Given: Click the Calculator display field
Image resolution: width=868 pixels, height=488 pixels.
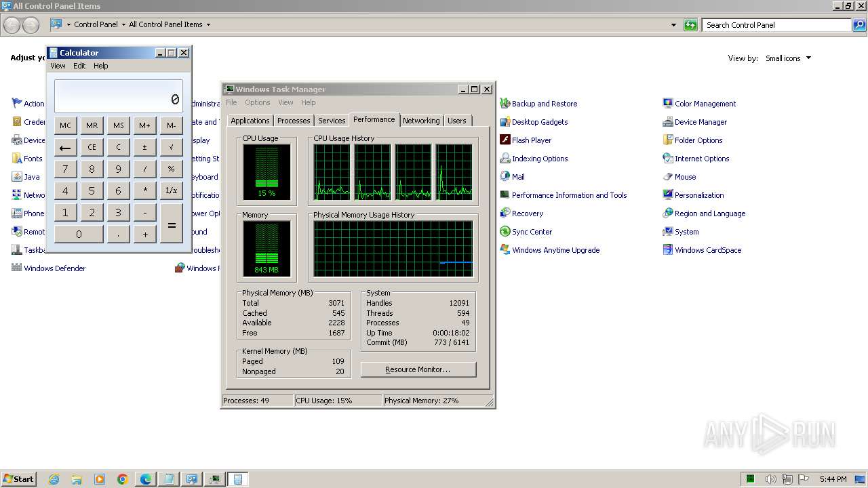Looking at the screenshot, I should 119,97.
